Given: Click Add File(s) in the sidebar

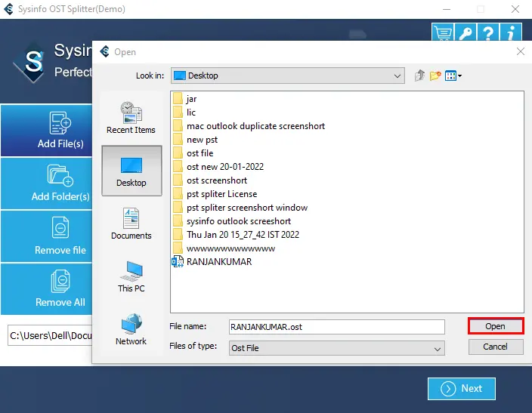Looking at the screenshot, I should click(47, 131).
